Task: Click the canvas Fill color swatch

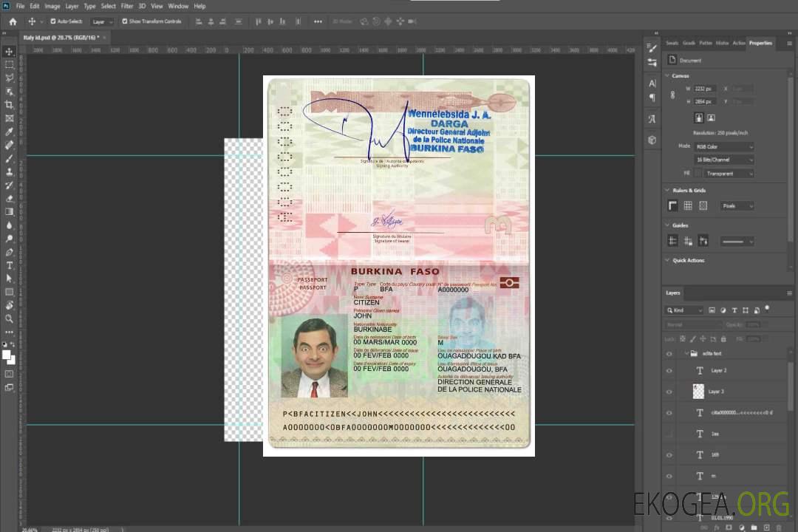Action: [x=698, y=174]
